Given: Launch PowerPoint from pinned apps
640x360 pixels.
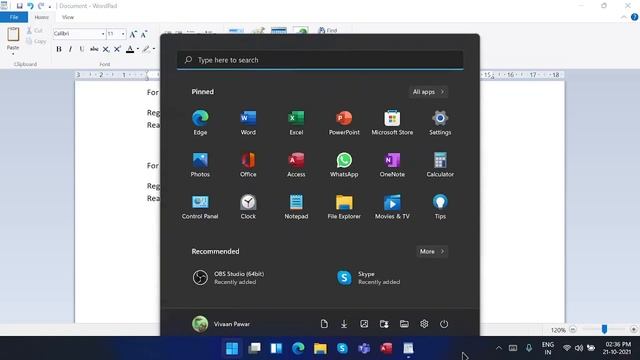Looking at the screenshot, I should click(344, 122).
